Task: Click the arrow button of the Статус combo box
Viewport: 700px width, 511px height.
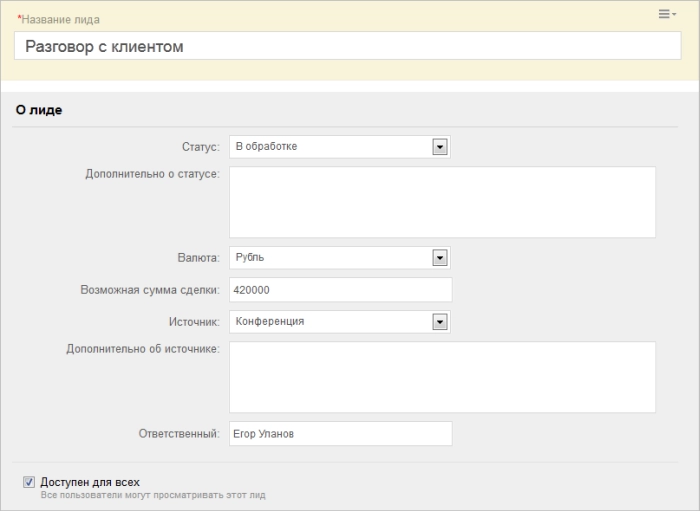Action: point(439,147)
